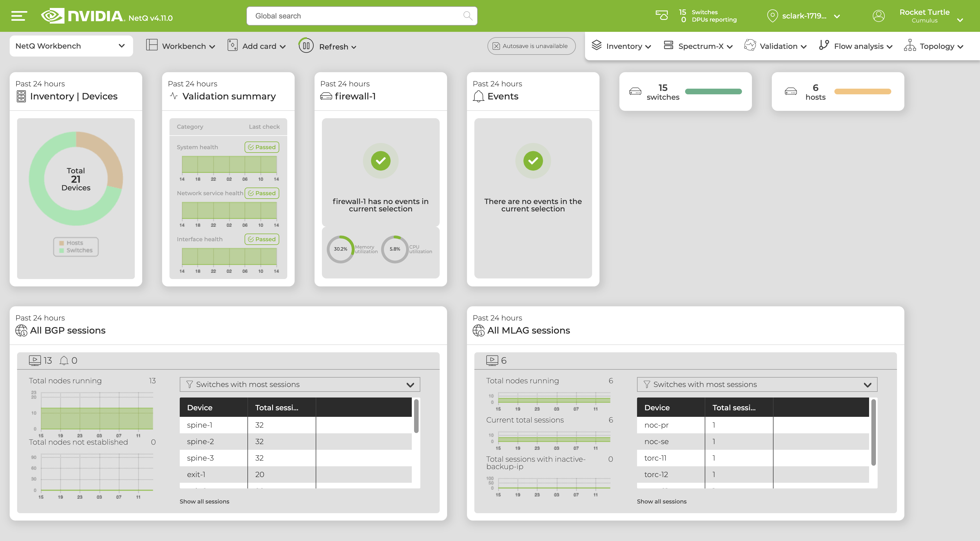The height and width of the screenshot is (541, 980).
Task: Open the devices reporting status icon
Action: click(661, 16)
